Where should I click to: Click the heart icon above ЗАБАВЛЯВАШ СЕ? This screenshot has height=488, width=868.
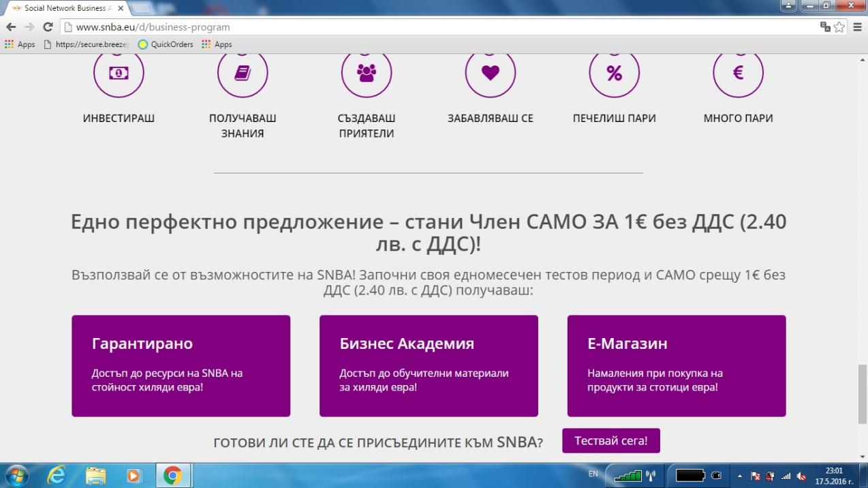(491, 73)
